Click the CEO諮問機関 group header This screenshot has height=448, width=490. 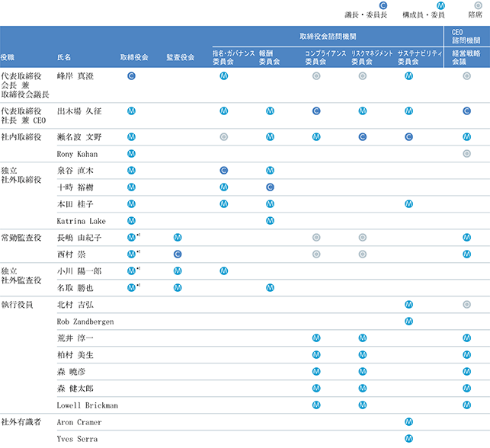point(466,37)
